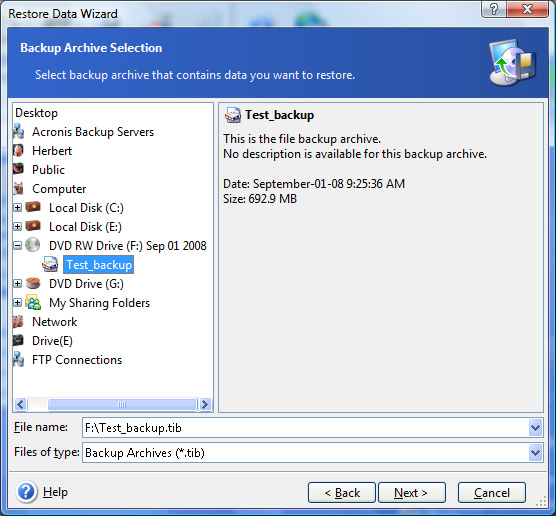
Task: Click the DVD RW Drive (F:) disc icon
Action: [x=33, y=245]
